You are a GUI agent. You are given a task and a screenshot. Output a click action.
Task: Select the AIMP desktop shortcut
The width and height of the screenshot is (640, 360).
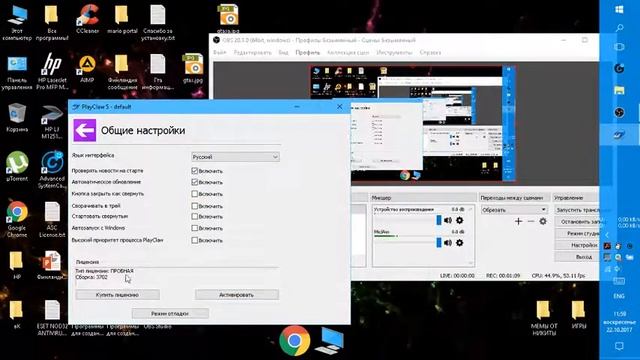[87, 69]
